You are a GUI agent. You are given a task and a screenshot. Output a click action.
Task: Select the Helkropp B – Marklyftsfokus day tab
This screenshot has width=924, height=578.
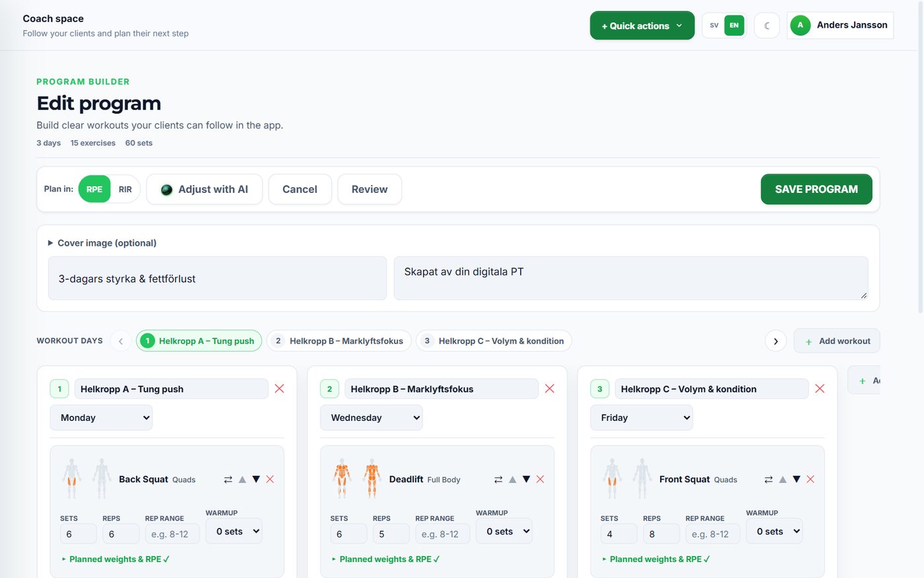coord(339,341)
